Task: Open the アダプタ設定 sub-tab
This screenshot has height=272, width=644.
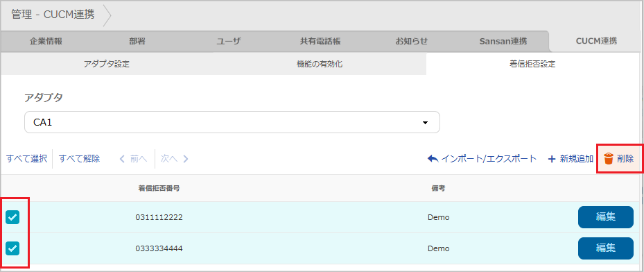Action: 107,64
